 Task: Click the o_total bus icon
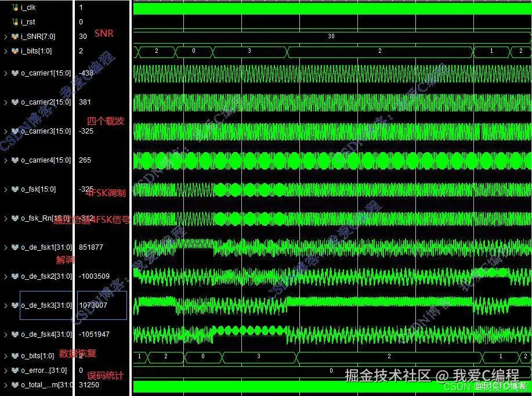tap(15, 385)
